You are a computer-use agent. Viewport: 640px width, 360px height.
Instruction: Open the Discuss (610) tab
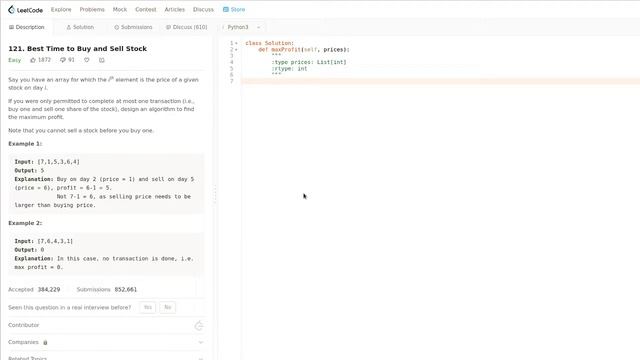point(187,27)
